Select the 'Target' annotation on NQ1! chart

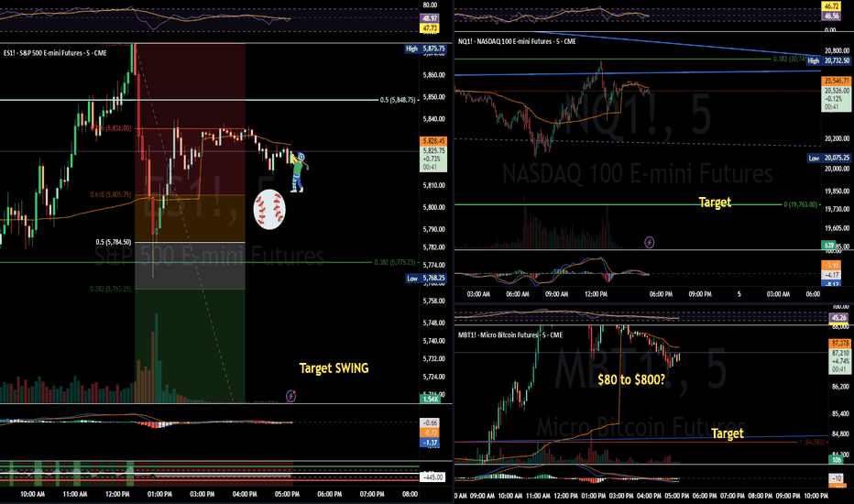715,203
